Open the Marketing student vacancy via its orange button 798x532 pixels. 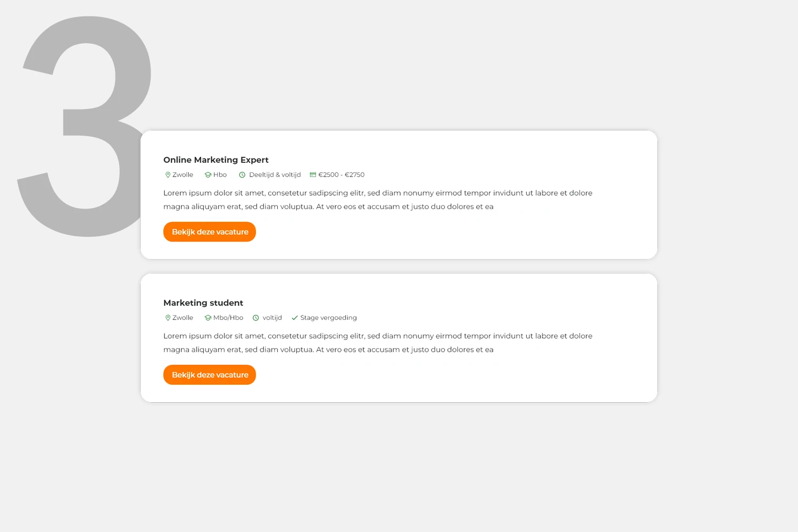point(210,375)
